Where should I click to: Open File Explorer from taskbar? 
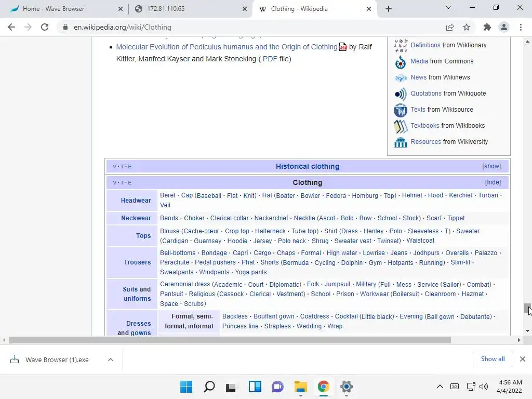pyautogui.click(x=301, y=387)
